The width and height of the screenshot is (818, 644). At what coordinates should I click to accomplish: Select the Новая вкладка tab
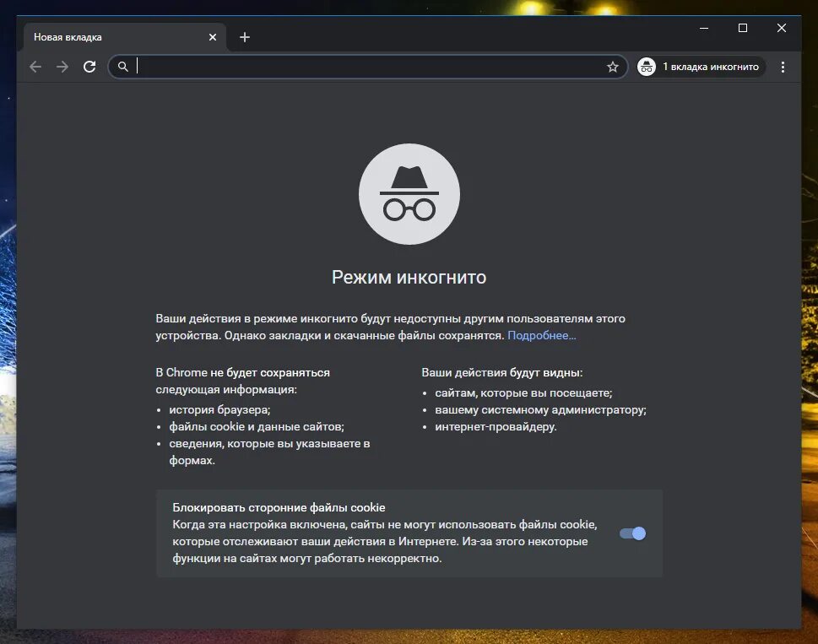click(x=124, y=37)
